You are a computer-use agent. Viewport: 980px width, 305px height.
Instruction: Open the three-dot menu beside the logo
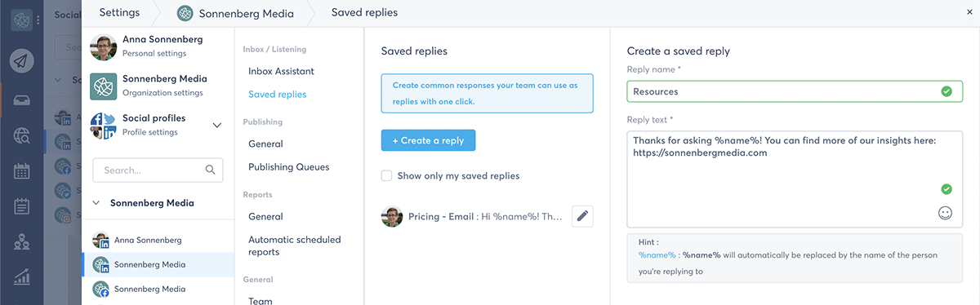coord(38,20)
